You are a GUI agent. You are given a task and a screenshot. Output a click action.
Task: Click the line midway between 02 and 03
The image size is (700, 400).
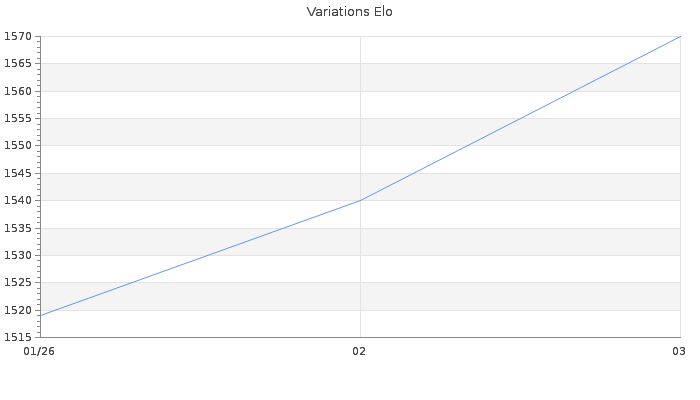[x=520, y=118]
